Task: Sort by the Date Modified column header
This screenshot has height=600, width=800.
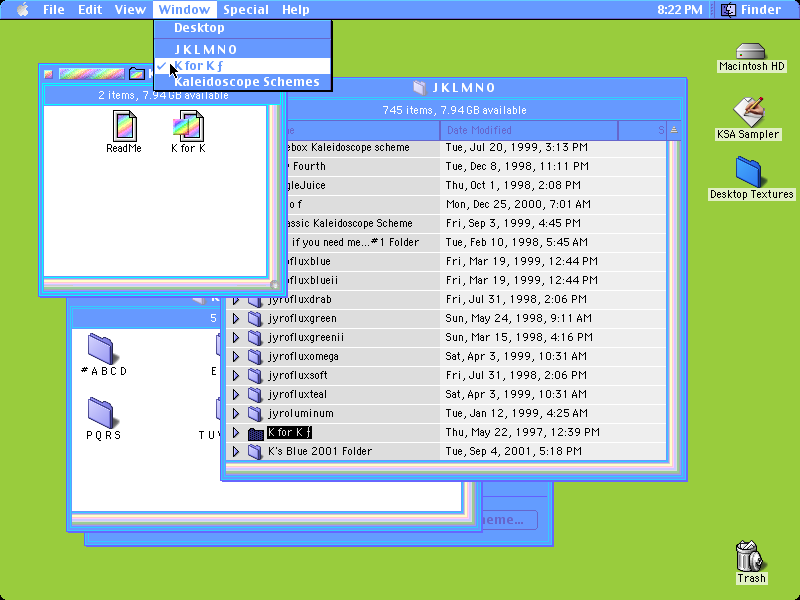Action: (529, 130)
